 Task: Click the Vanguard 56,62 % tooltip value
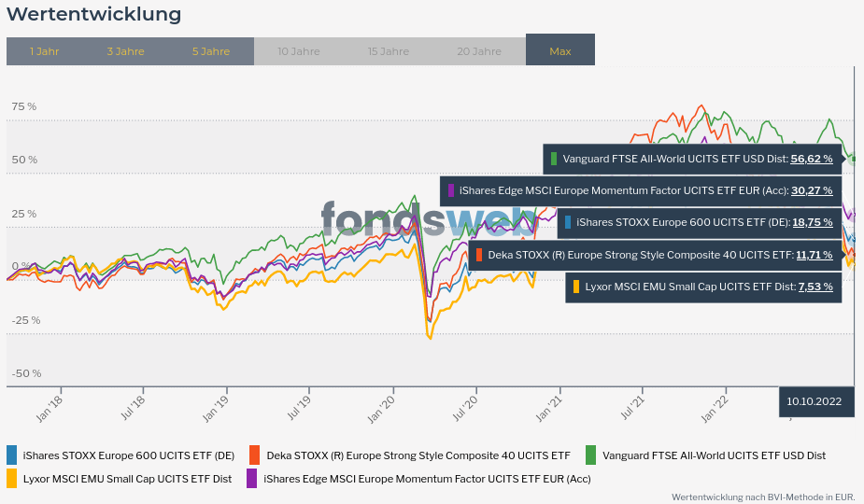811,159
